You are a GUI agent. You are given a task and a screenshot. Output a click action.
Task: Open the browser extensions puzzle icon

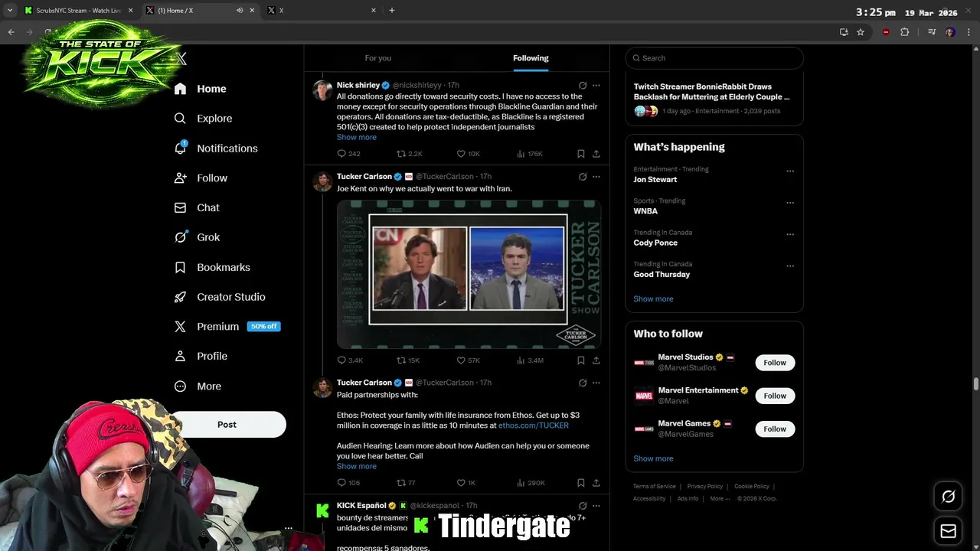(x=905, y=32)
